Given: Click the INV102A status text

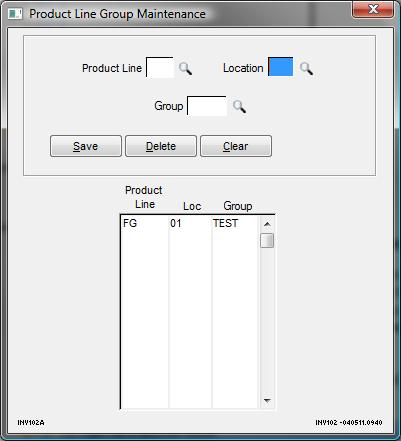Looking at the screenshot, I should pos(31,423).
